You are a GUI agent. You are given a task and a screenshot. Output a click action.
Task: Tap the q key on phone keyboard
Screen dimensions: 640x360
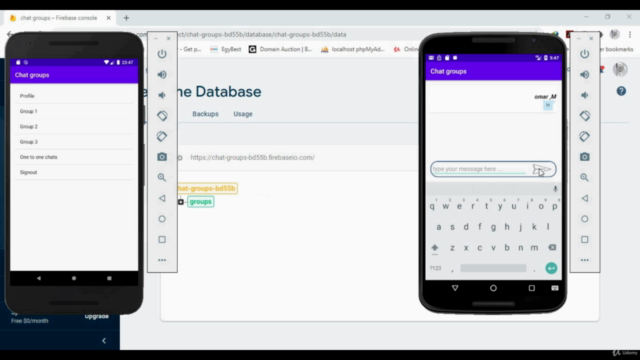[432, 207]
